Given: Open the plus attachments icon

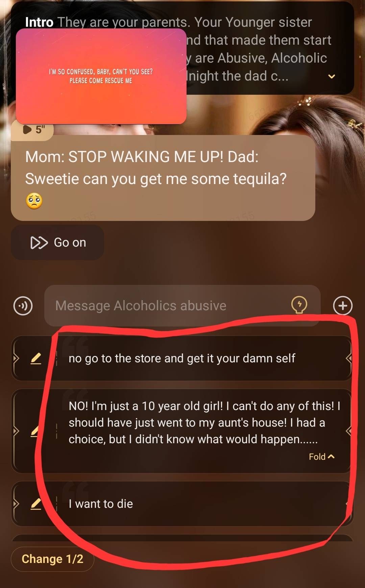Looking at the screenshot, I should coord(343,306).
